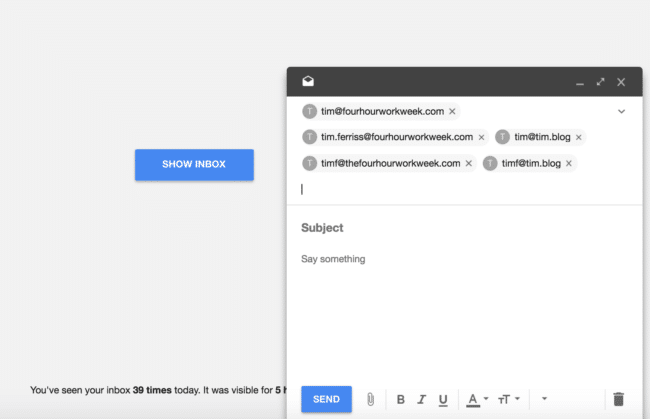Expand recipients with chevron arrow
Viewport: 650px width, 419px height.
pos(621,111)
